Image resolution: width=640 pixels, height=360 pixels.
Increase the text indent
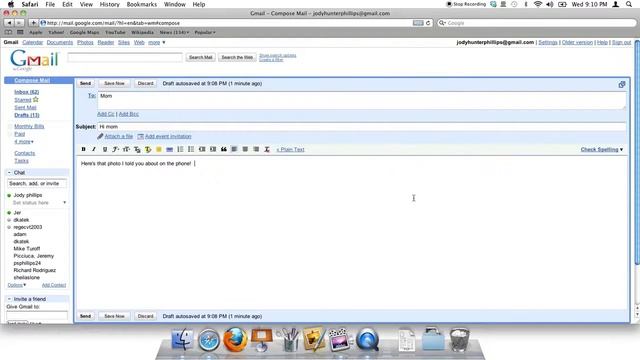coord(213,149)
